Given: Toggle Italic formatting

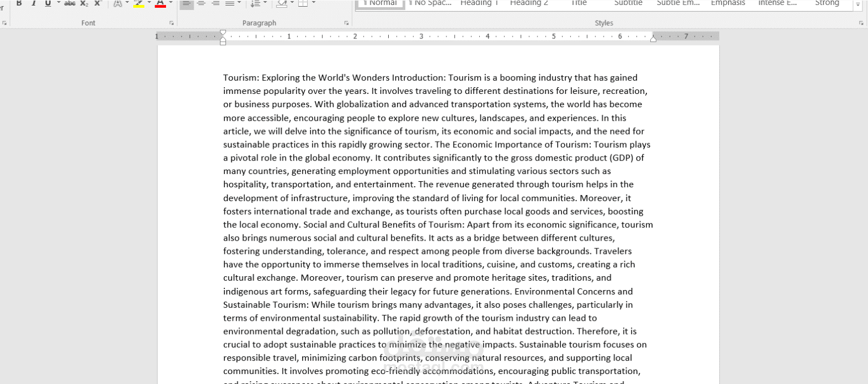Looking at the screenshot, I should pos(33,3).
